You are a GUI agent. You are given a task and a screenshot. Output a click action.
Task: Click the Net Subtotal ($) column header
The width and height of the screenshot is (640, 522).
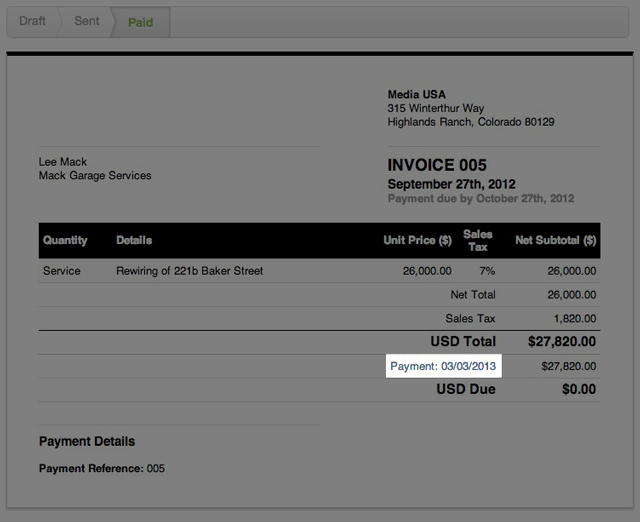pyautogui.click(x=555, y=241)
